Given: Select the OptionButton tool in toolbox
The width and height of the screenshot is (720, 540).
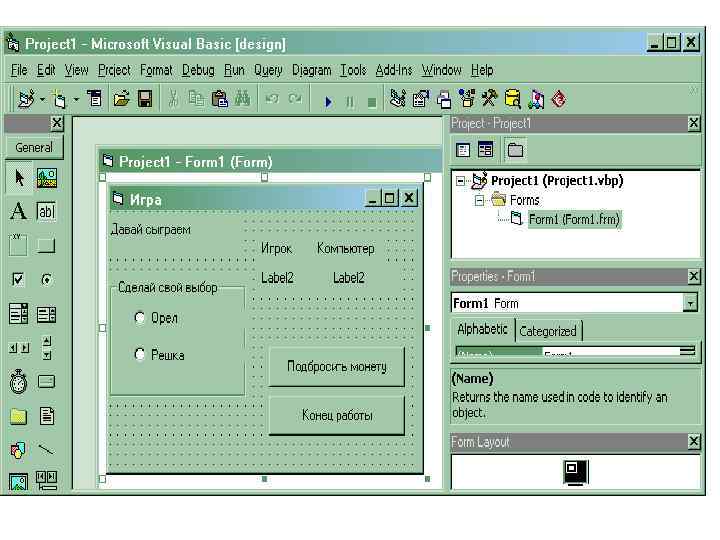Looking at the screenshot, I should tap(46, 279).
